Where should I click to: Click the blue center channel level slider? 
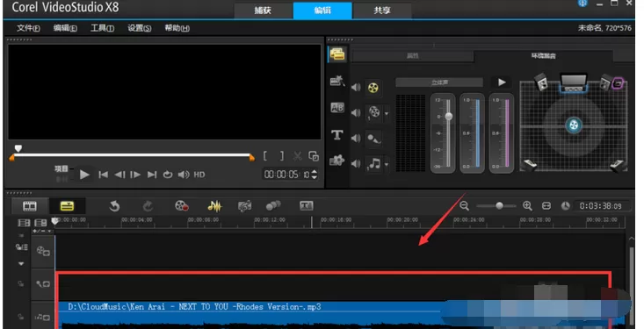(x=477, y=132)
